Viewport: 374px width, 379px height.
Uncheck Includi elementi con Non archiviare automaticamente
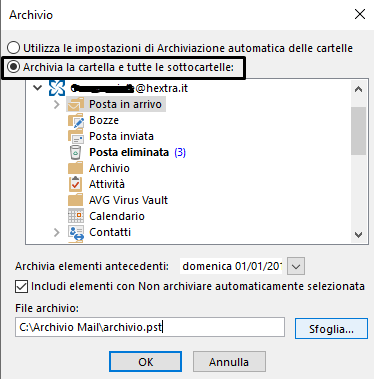pyautogui.click(x=21, y=287)
